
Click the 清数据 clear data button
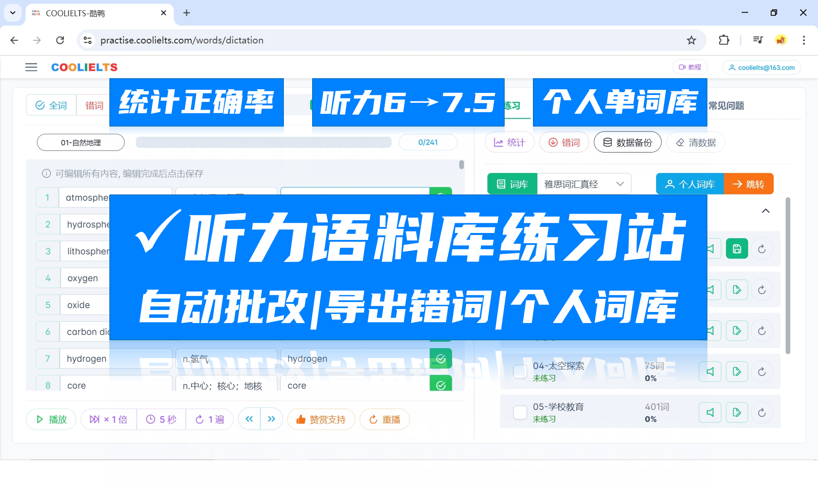pyautogui.click(x=696, y=142)
